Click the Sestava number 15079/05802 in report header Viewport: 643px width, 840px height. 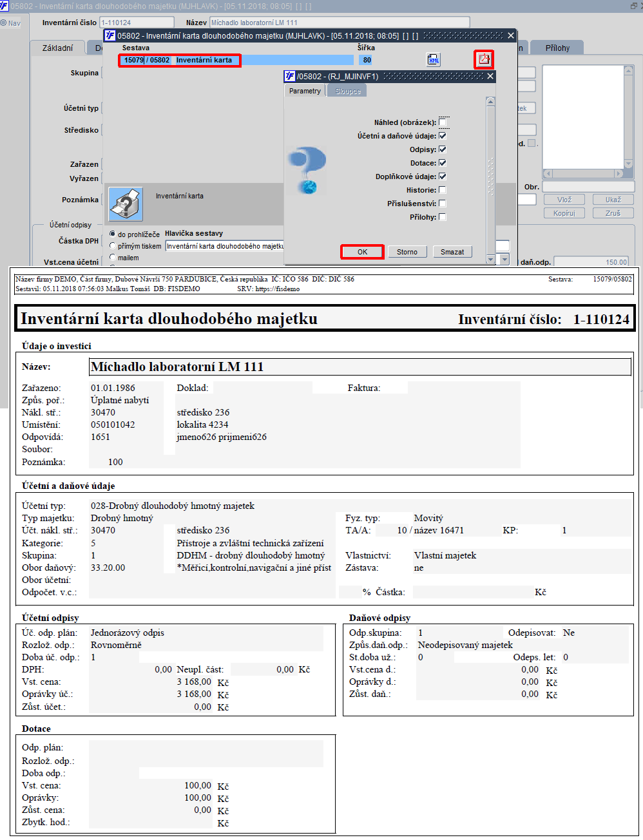(x=613, y=279)
